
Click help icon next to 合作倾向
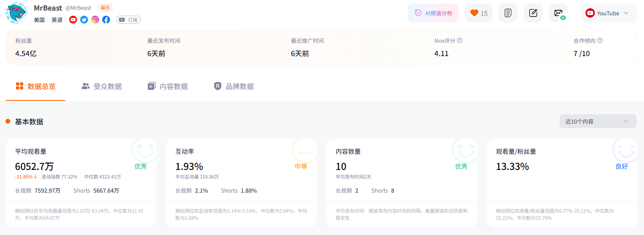(600, 40)
